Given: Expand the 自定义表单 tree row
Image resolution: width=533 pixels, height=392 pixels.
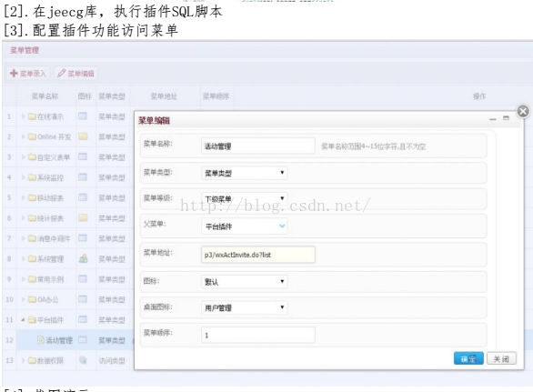Looking at the screenshot, I should pos(23,157).
